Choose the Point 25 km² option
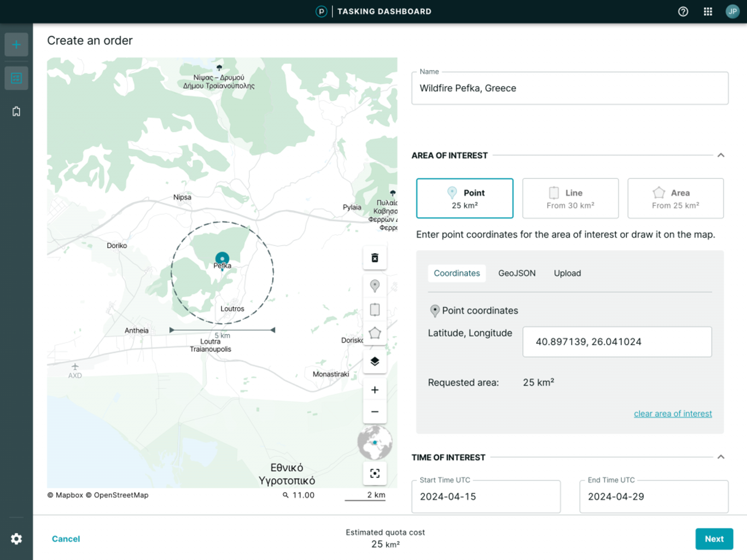The width and height of the screenshot is (747, 560). click(464, 198)
